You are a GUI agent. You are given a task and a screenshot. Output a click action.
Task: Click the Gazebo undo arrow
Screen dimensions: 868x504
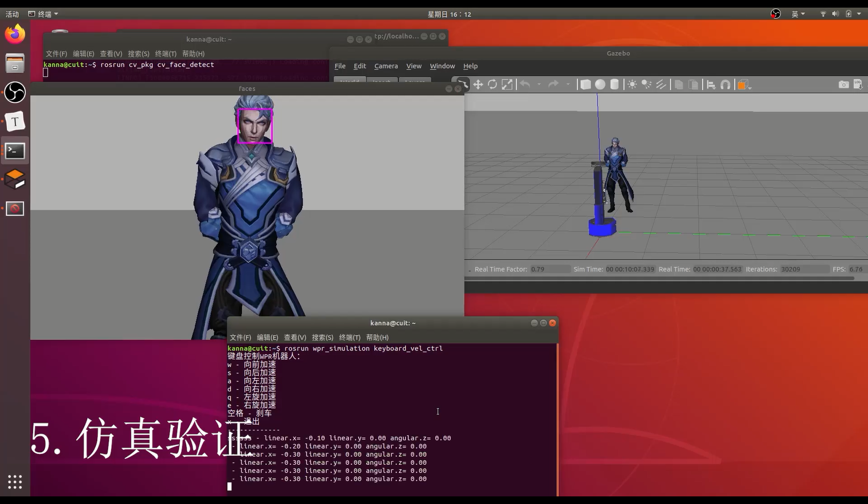(x=525, y=84)
